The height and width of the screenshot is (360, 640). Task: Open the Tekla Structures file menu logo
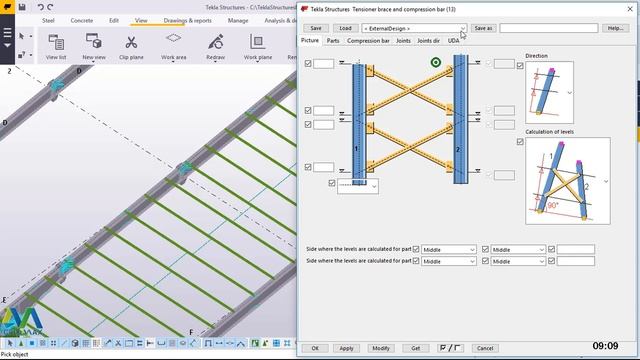click(7, 7)
